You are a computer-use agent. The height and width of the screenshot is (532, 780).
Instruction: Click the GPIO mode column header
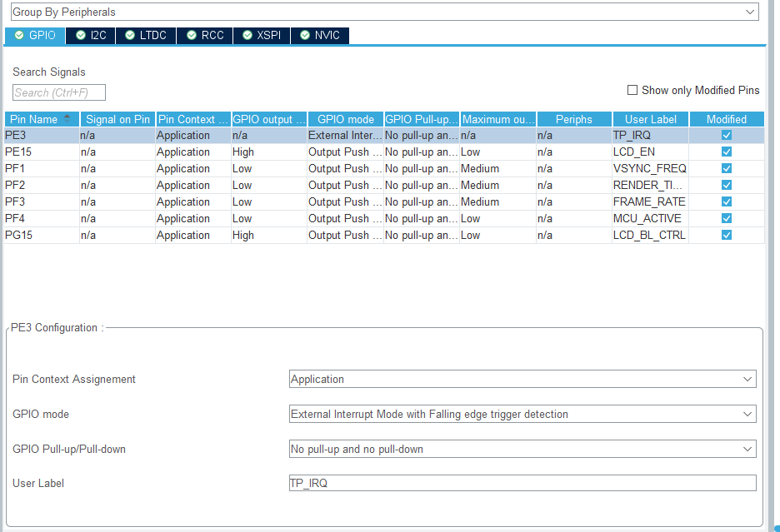pyautogui.click(x=345, y=119)
